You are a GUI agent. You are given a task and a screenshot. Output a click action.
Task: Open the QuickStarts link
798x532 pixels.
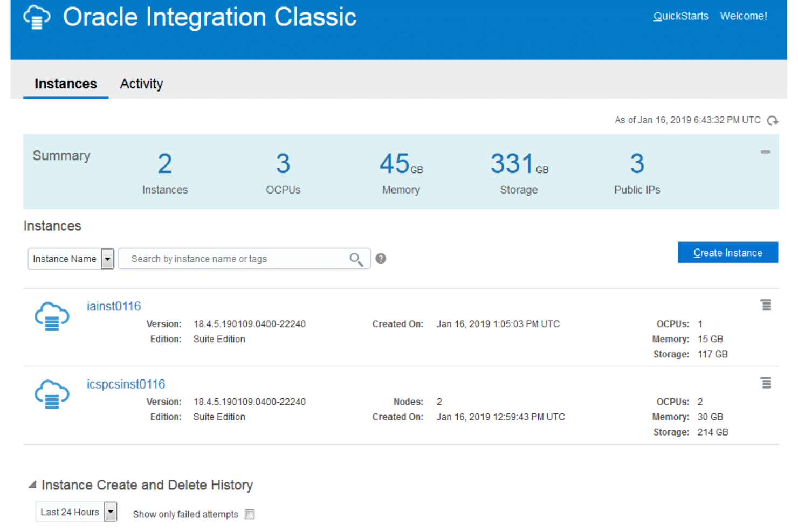681,16
